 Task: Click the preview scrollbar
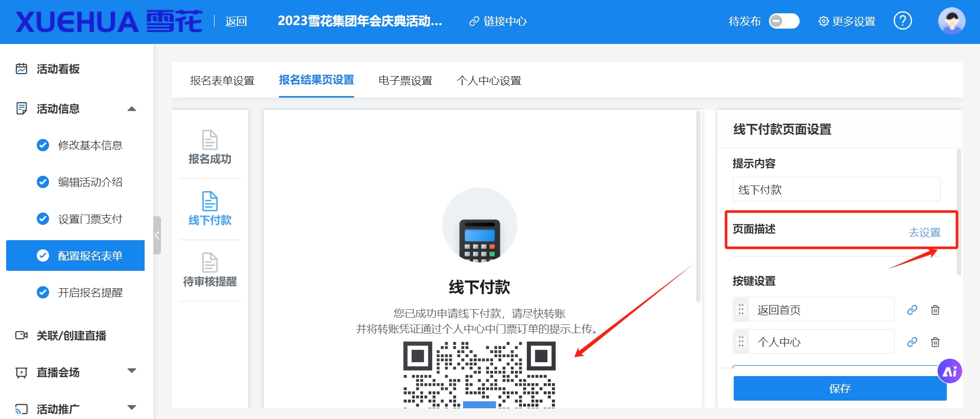point(698,206)
